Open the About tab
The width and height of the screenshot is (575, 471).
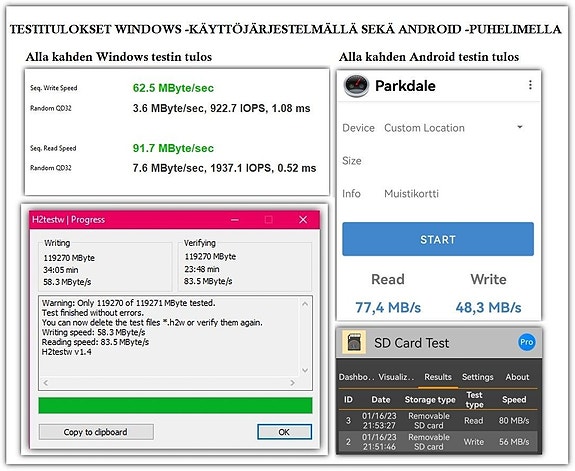pyautogui.click(x=517, y=377)
